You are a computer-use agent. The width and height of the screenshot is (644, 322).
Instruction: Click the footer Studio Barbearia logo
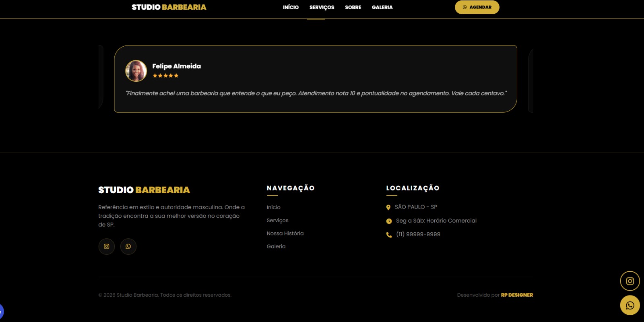(144, 190)
